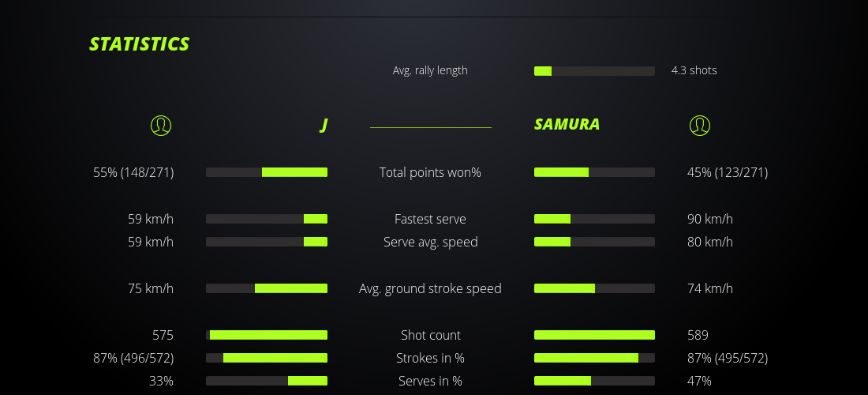This screenshot has height=395, width=868.
Task: Select the player name J
Action: point(324,125)
